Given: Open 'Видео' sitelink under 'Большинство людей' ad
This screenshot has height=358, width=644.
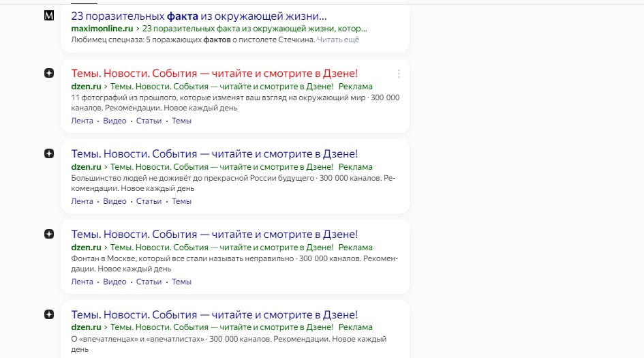Looking at the screenshot, I should point(114,201).
